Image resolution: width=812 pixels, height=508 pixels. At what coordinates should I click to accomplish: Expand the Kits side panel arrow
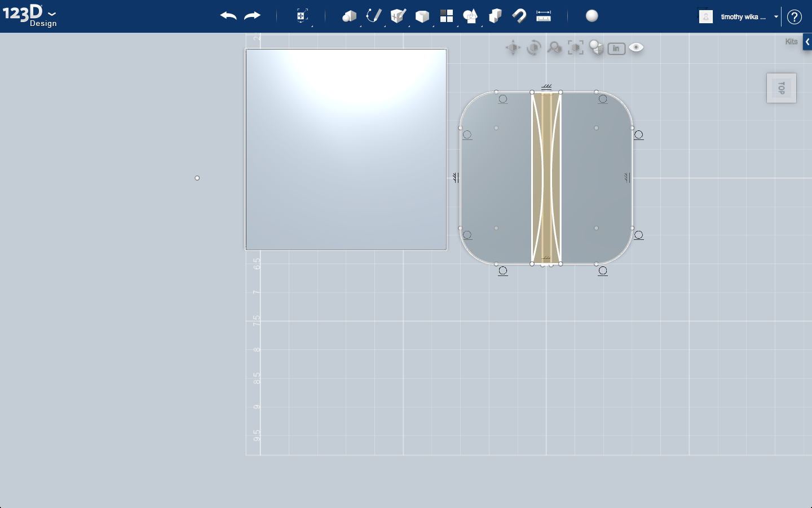[807, 42]
